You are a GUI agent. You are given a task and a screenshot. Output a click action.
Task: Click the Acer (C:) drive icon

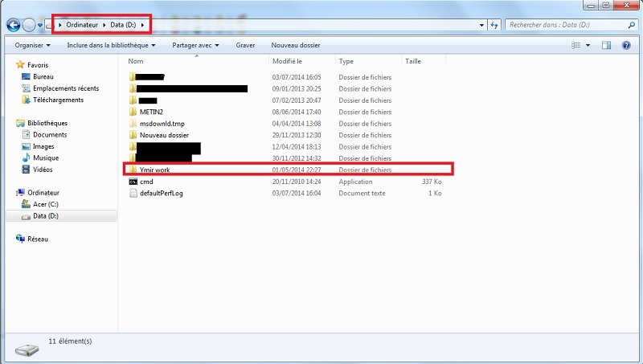26,204
